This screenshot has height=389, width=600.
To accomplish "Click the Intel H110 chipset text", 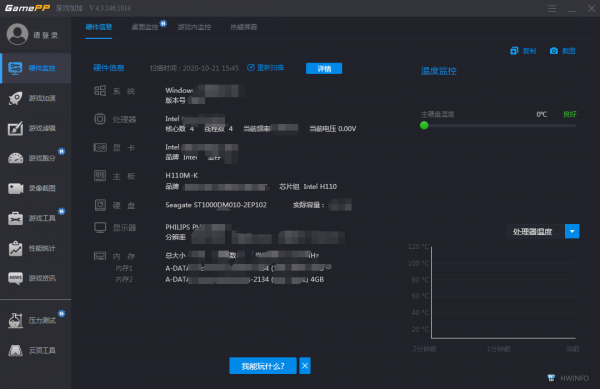I will click(x=320, y=187).
